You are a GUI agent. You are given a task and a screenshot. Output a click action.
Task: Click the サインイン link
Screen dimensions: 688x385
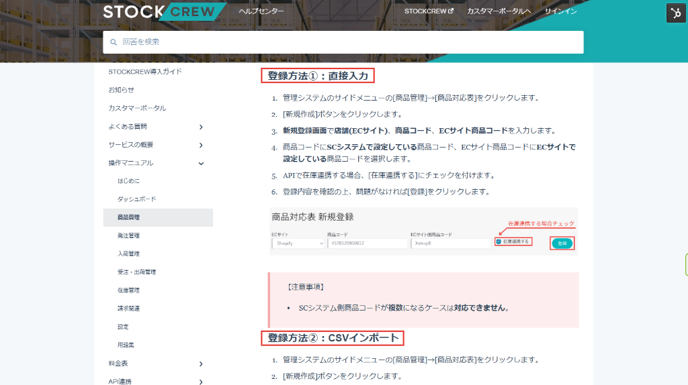point(560,11)
